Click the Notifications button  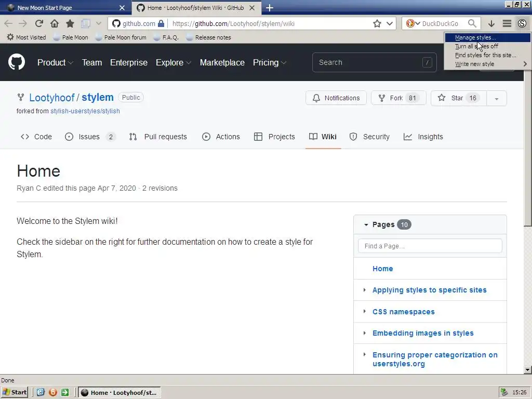coord(336,98)
